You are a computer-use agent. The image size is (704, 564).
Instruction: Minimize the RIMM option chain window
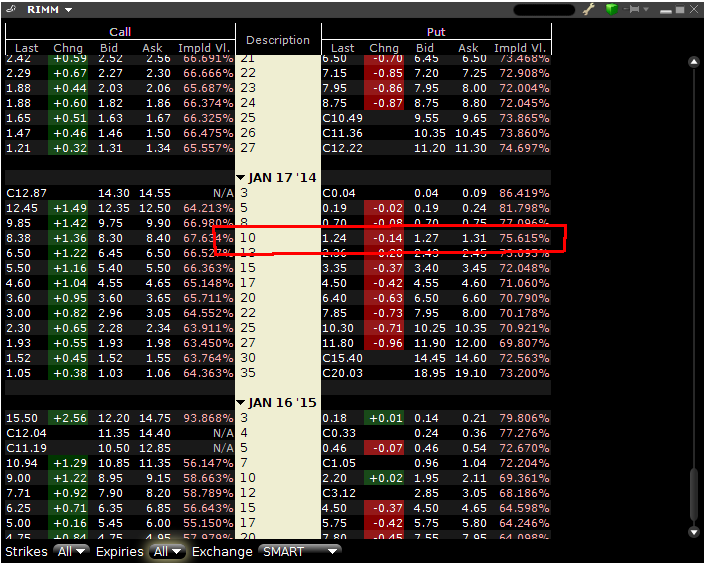point(668,9)
